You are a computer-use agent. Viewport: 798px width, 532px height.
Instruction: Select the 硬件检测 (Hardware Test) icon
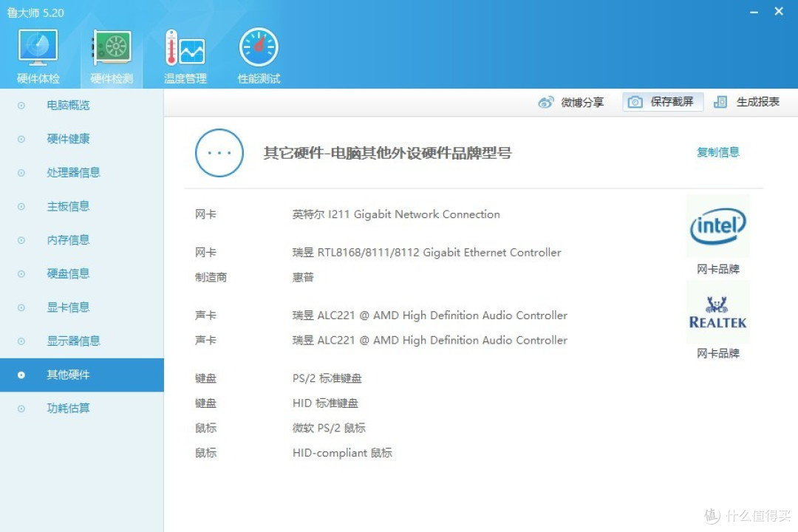pyautogui.click(x=111, y=52)
